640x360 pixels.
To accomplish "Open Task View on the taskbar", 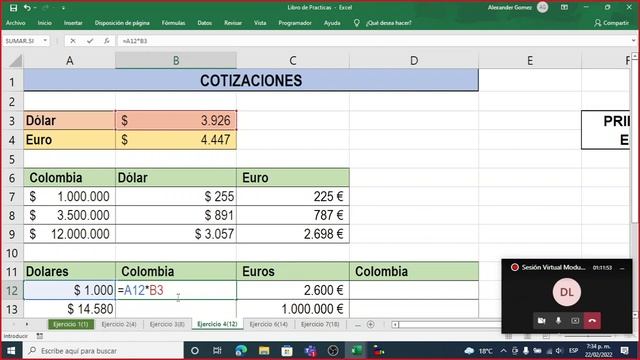I will [x=217, y=351].
